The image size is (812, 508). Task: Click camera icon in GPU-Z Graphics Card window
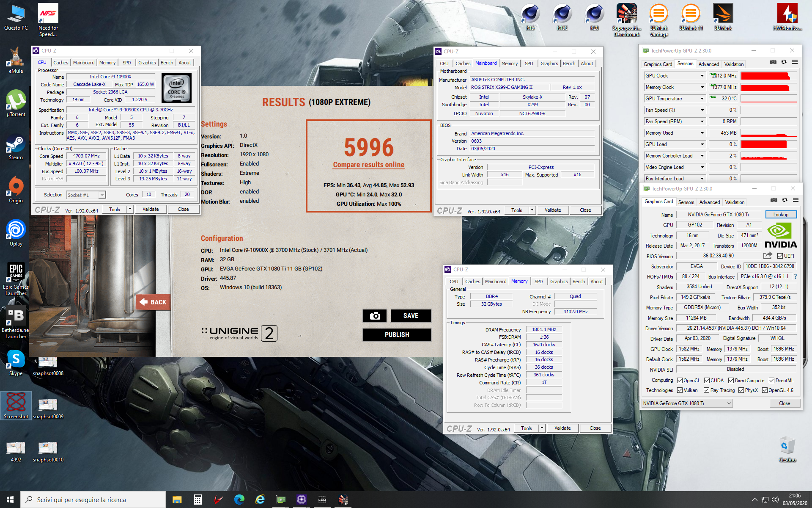coord(774,200)
